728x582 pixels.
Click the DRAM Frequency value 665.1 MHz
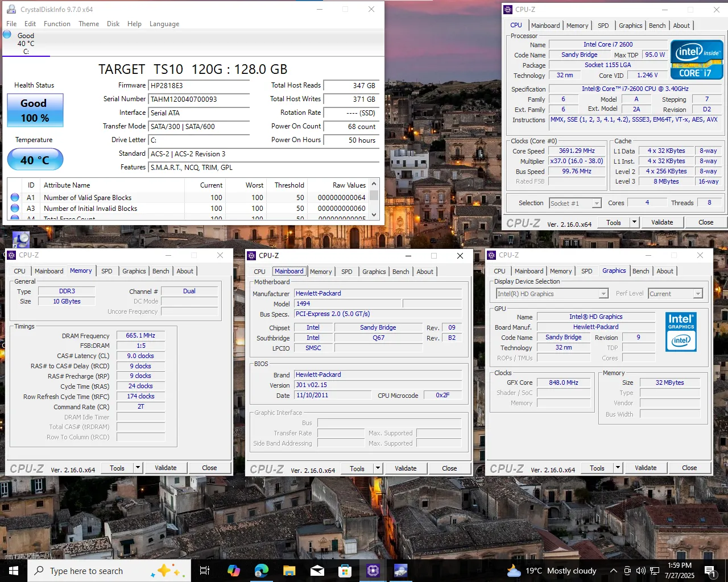click(x=140, y=336)
